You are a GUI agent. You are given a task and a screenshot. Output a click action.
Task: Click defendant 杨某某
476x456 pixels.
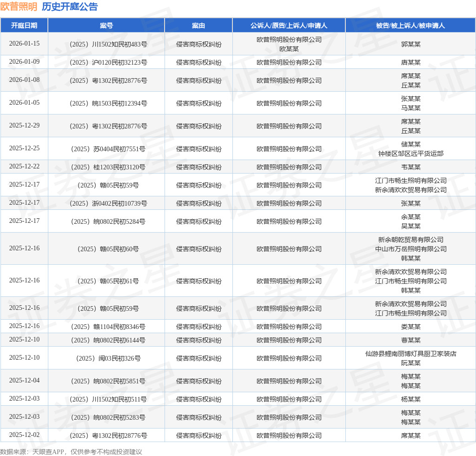[x=411, y=400]
